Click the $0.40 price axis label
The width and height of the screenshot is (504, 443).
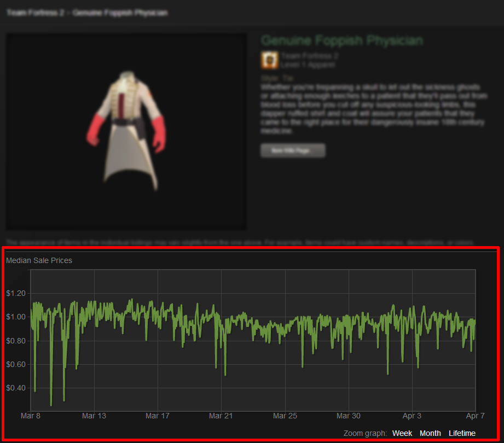[x=16, y=388]
